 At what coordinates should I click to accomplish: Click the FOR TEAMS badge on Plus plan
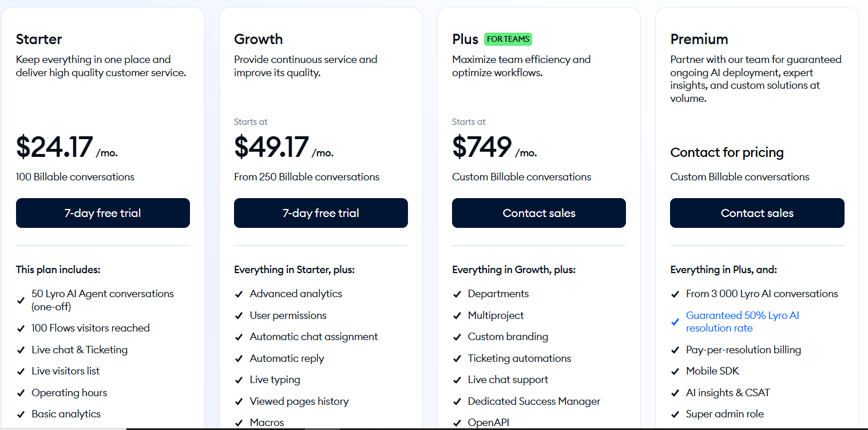click(x=508, y=39)
